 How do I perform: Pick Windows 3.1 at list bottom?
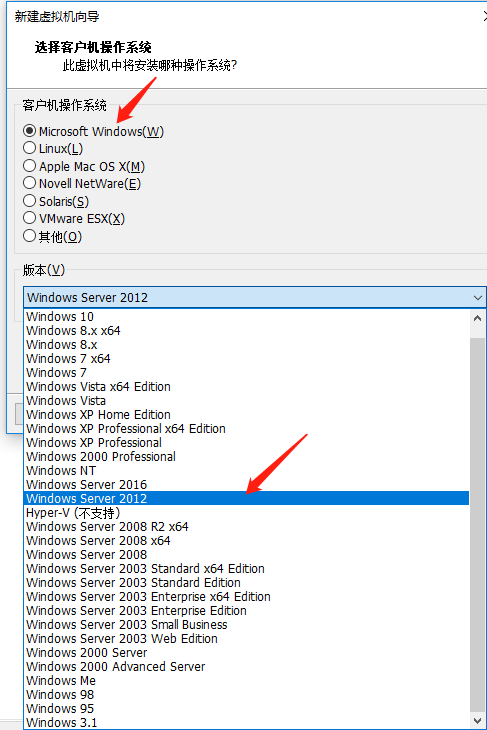coord(246,722)
